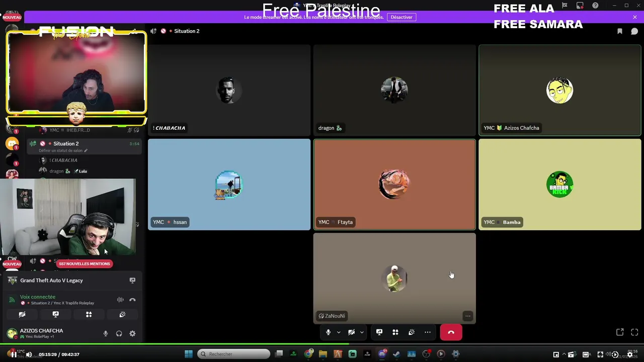The width and height of the screenshot is (644, 362).
Task: Open Voix connectée connection details
Action: 38,297
